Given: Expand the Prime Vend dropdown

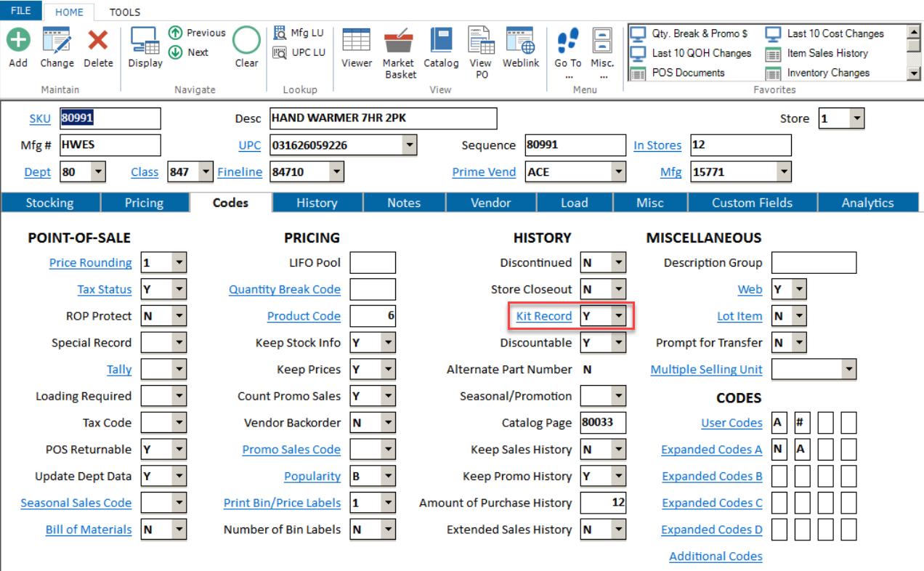Looking at the screenshot, I should point(618,172).
